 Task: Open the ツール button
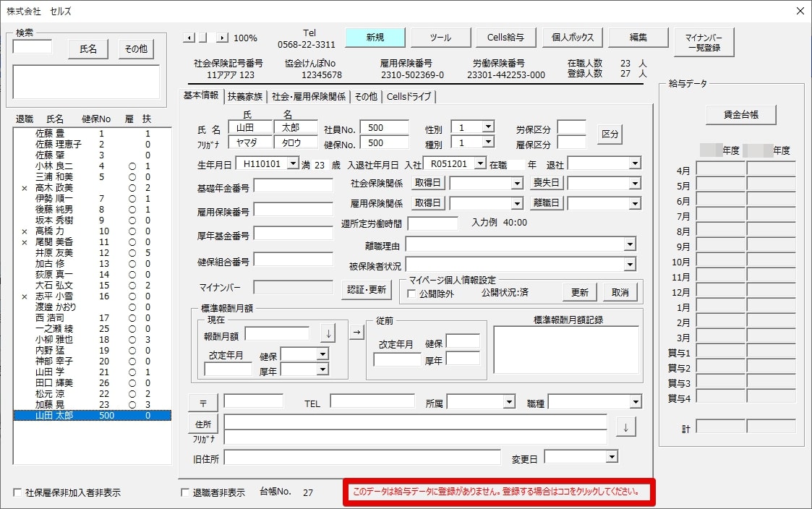coord(440,38)
